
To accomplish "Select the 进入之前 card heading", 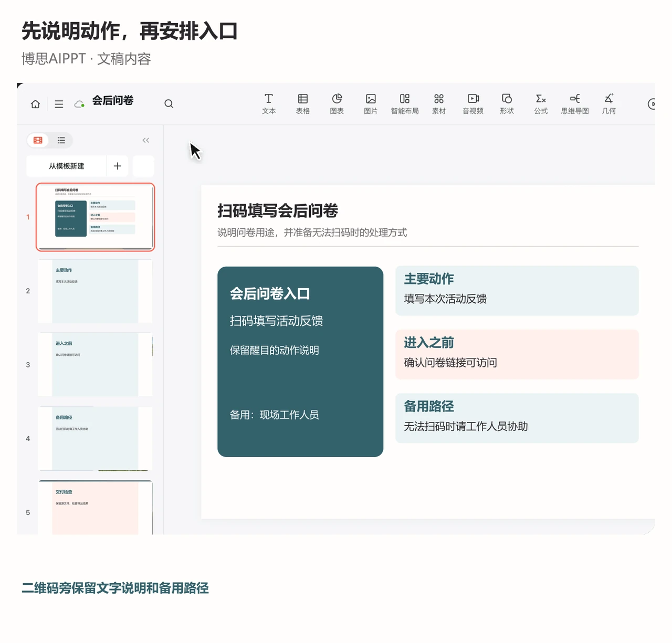I will point(429,343).
